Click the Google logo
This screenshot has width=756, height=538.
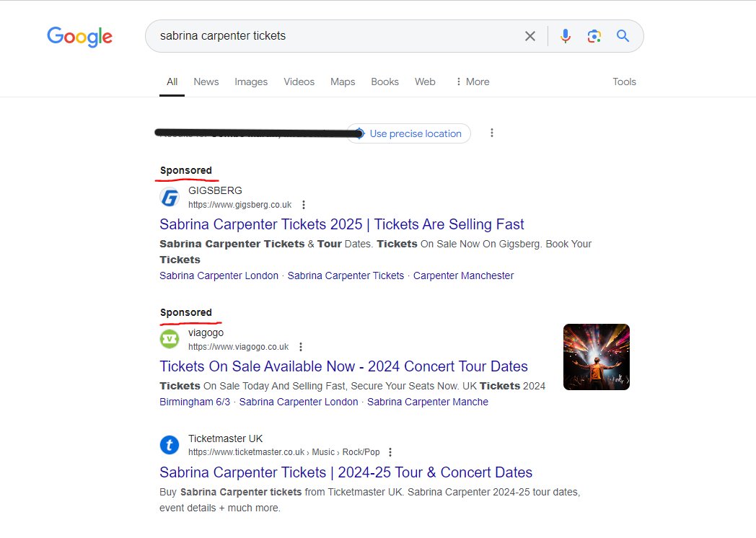[x=79, y=37]
